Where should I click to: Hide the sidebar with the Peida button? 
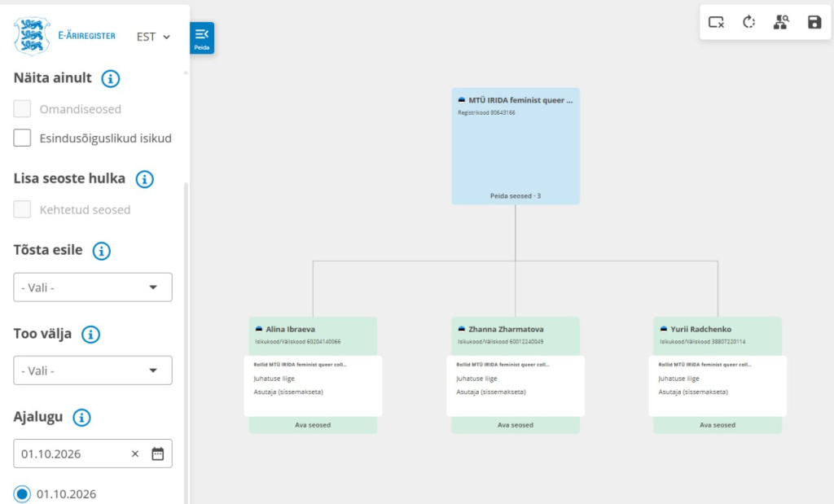pyautogui.click(x=202, y=37)
